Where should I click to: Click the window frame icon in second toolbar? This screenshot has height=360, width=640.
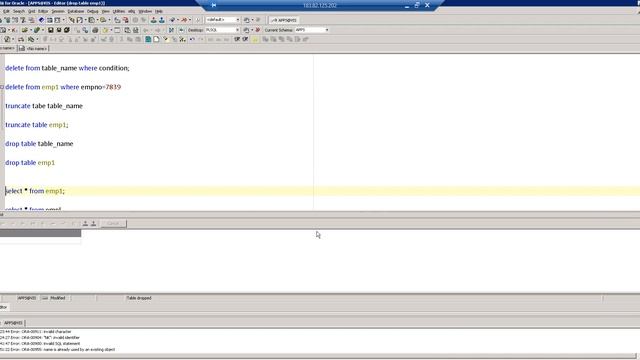117,30
